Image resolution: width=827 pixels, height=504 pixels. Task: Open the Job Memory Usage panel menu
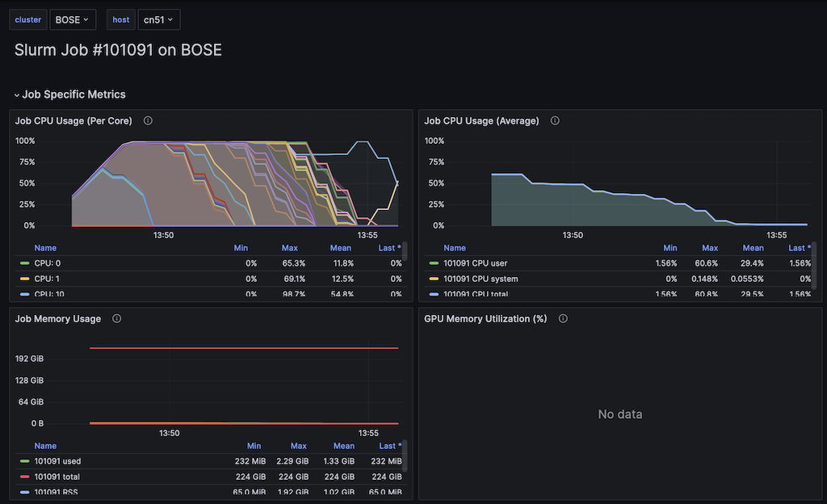point(401,318)
